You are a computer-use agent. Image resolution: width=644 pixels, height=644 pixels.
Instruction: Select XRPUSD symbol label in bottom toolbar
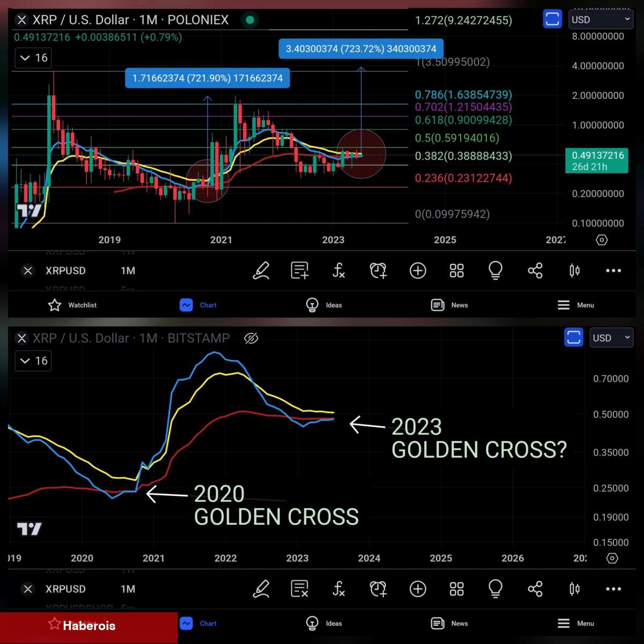65,589
